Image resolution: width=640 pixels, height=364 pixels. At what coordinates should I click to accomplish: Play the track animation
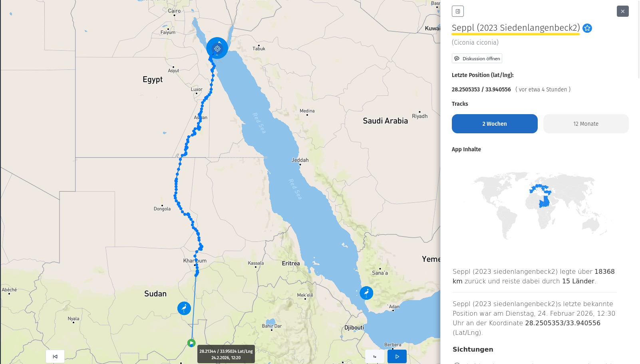[x=397, y=356]
